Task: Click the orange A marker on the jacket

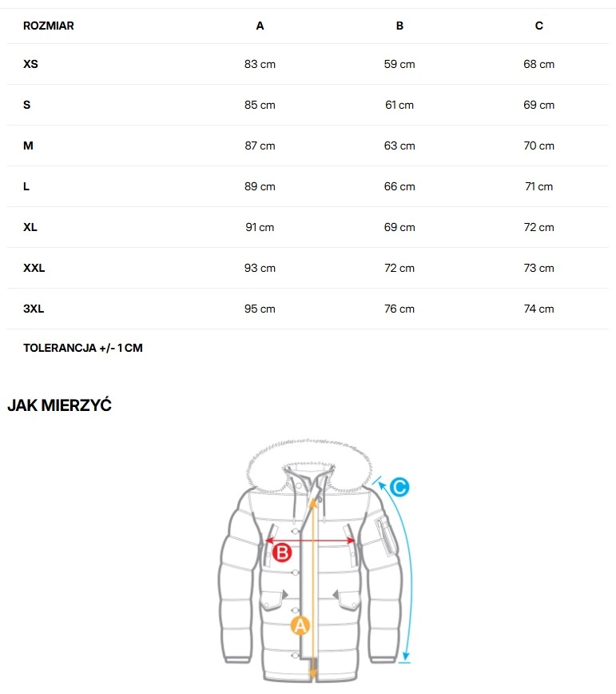Action: click(x=300, y=625)
